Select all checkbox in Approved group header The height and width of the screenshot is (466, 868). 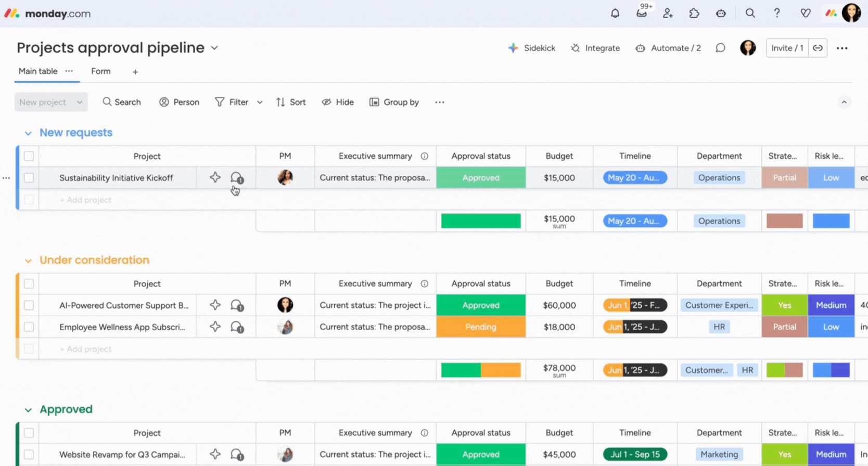29,433
